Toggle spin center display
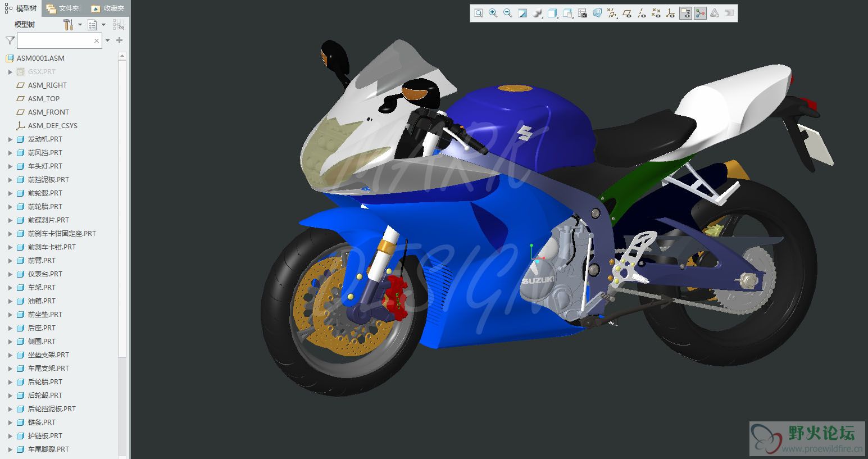The height and width of the screenshot is (459, 868). [x=700, y=13]
